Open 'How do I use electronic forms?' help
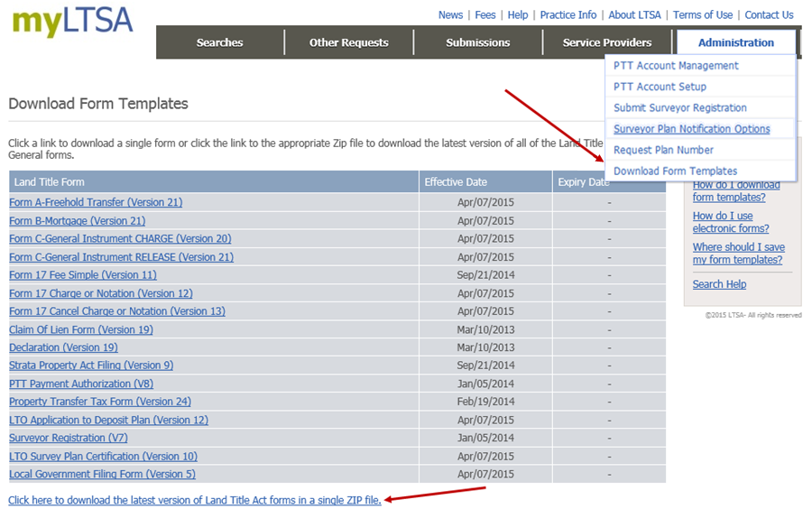 731,222
